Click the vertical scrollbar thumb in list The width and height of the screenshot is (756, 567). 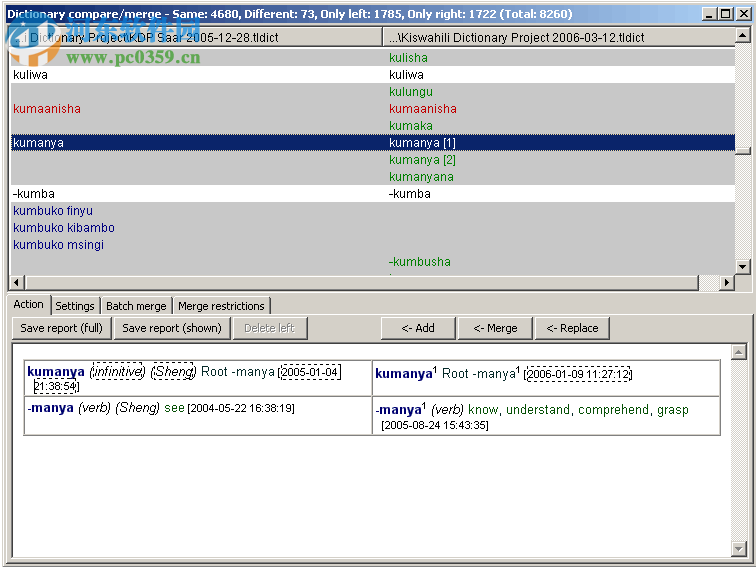tap(742, 151)
